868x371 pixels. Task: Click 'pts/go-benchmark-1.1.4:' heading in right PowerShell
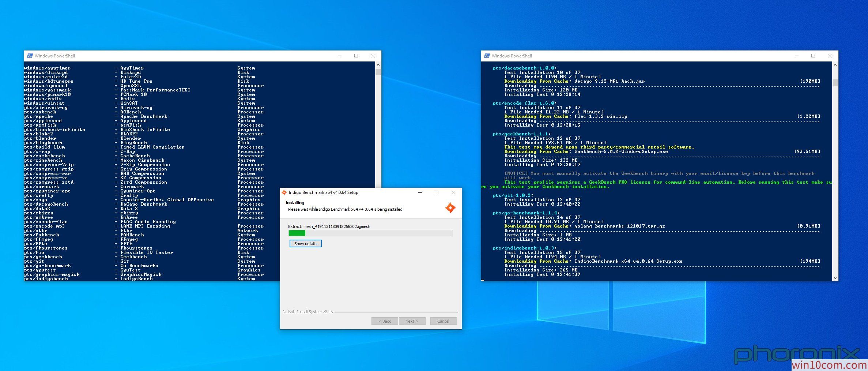tap(526, 213)
